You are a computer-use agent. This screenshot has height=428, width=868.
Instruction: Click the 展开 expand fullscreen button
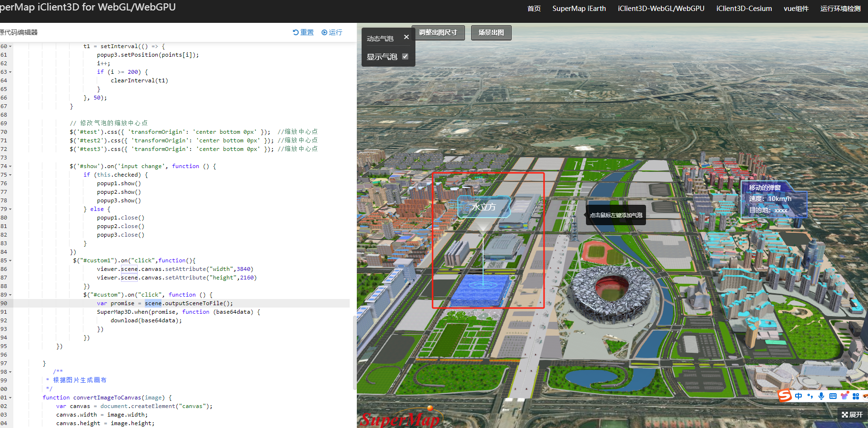point(852,415)
